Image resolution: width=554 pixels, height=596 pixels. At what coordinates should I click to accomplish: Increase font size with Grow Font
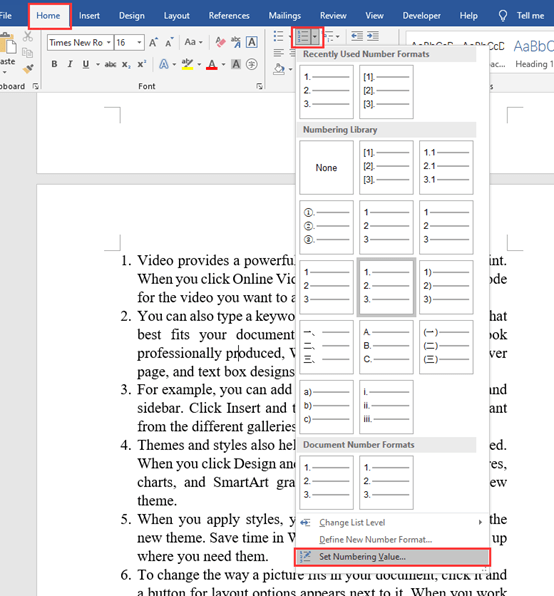(x=153, y=42)
